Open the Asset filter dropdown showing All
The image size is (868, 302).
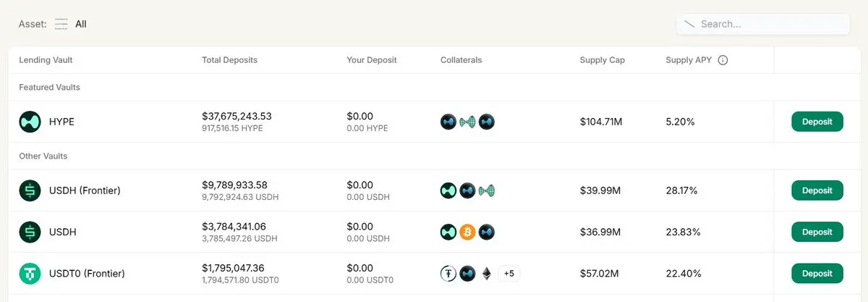80,24
